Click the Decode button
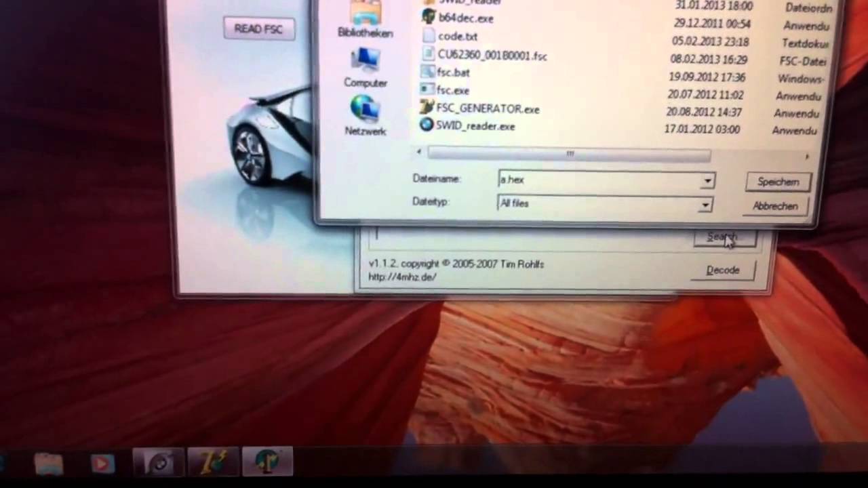Screen dimensions: 868x488 (x=723, y=270)
